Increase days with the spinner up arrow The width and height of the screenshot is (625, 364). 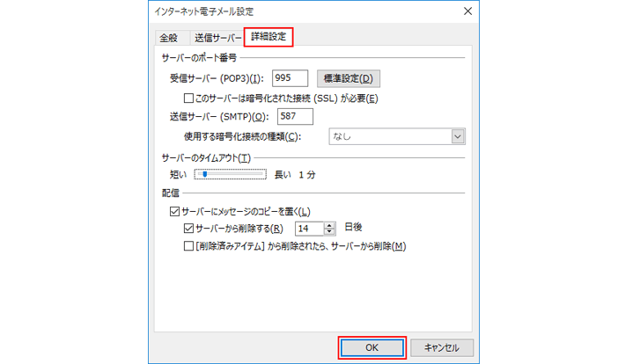[330, 224]
